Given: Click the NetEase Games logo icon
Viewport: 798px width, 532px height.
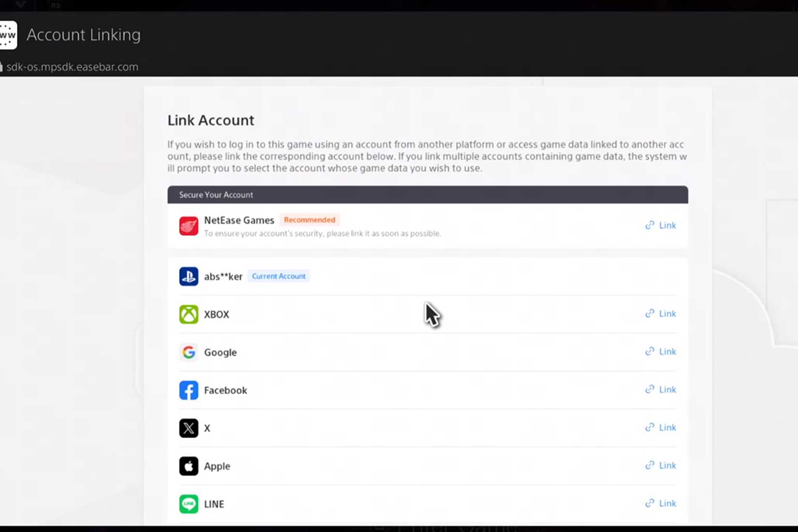Looking at the screenshot, I should point(189,226).
